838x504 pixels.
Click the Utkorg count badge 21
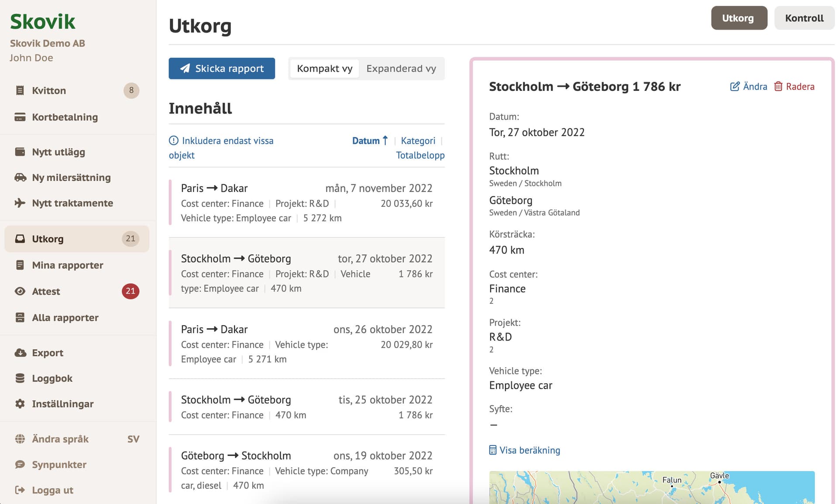click(x=131, y=239)
